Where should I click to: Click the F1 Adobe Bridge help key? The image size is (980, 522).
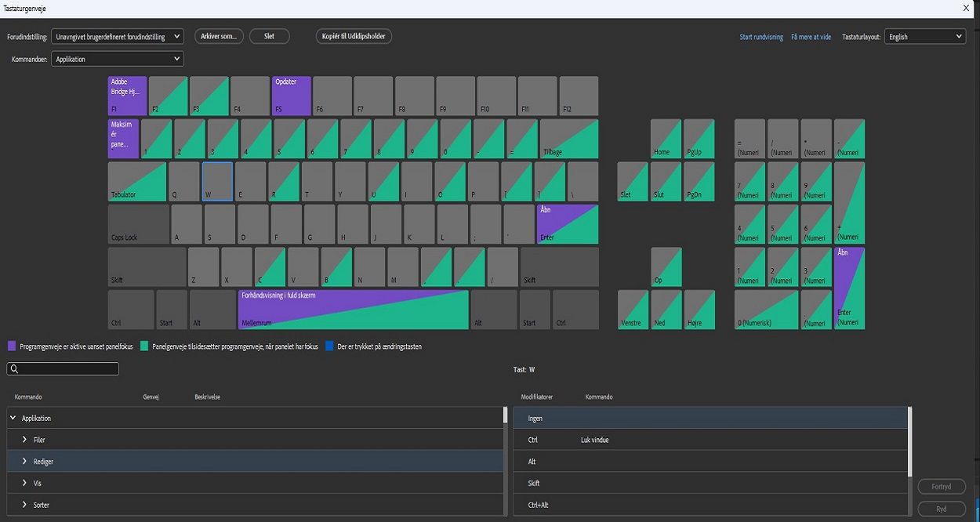coord(127,96)
